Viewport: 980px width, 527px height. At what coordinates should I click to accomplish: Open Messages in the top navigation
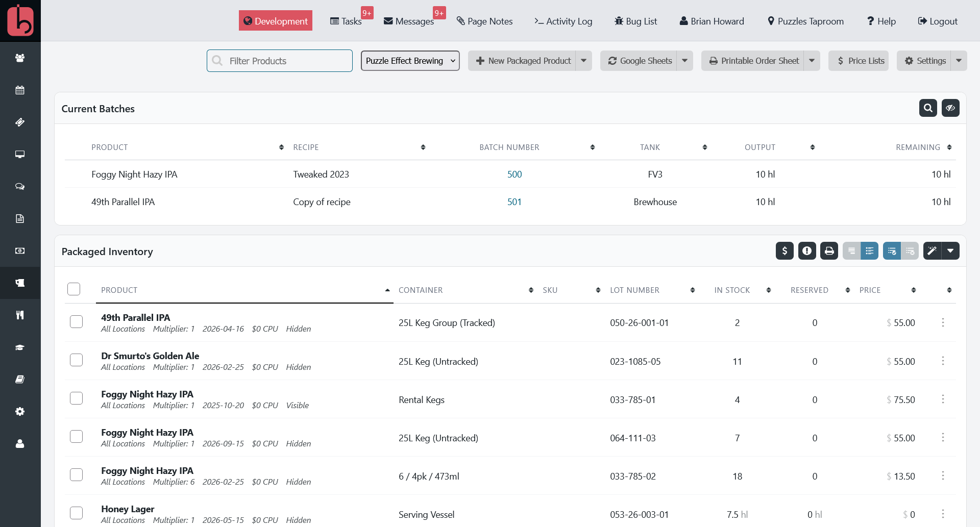click(x=409, y=21)
